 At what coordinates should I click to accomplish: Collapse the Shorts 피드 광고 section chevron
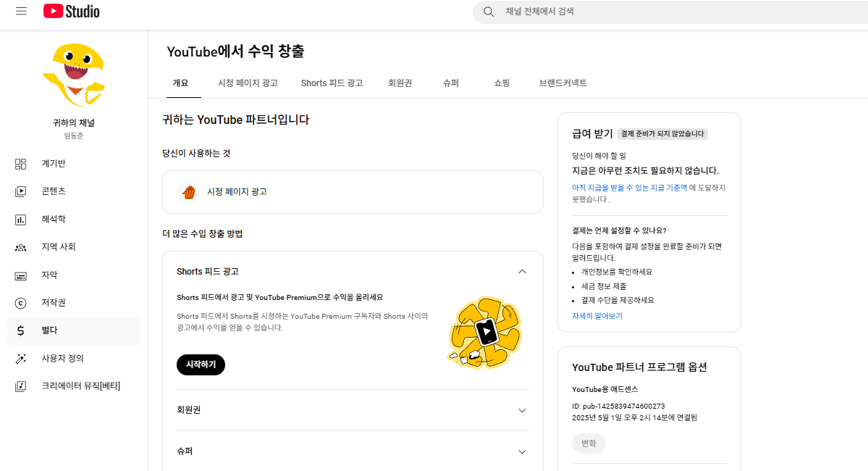tap(522, 272)
